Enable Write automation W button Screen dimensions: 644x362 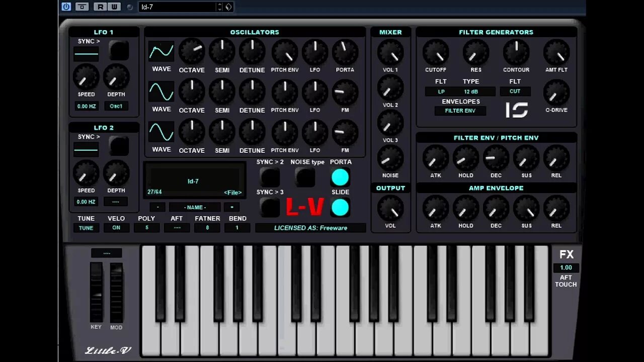(x=114, y=7)
